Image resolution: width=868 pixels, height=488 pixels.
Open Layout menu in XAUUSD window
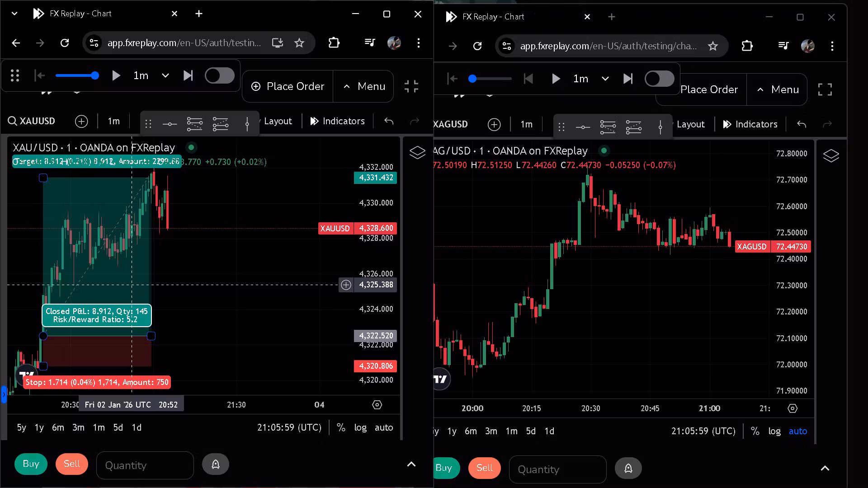(x=277, y=121)
